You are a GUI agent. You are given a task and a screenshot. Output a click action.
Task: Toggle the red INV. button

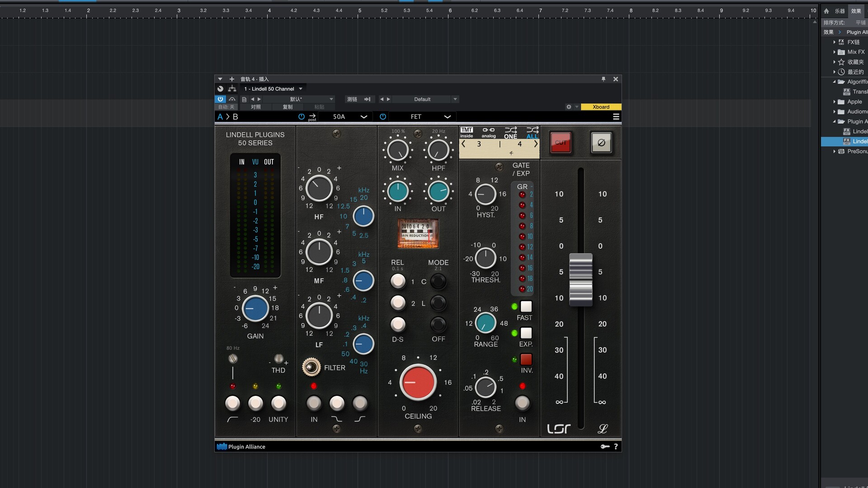(526, 360)
